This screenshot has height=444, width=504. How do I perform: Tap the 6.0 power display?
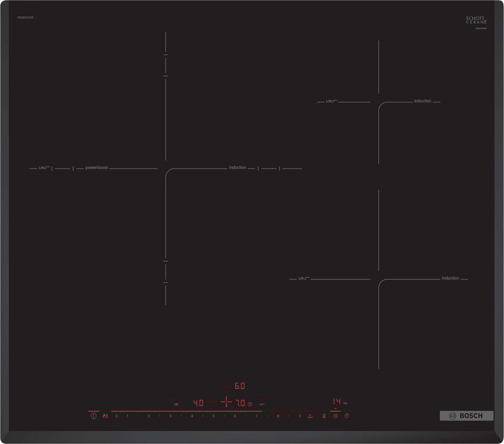pos(240,386)
